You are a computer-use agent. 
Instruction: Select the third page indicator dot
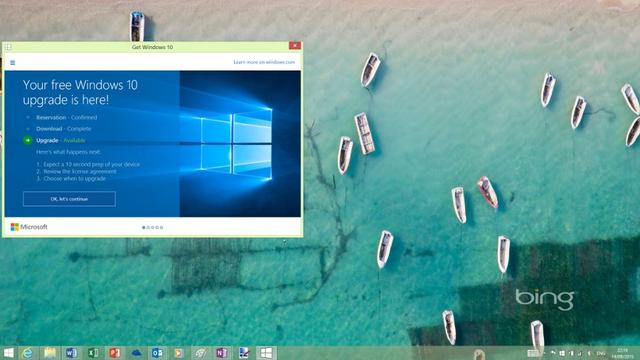tap(153, 227)
